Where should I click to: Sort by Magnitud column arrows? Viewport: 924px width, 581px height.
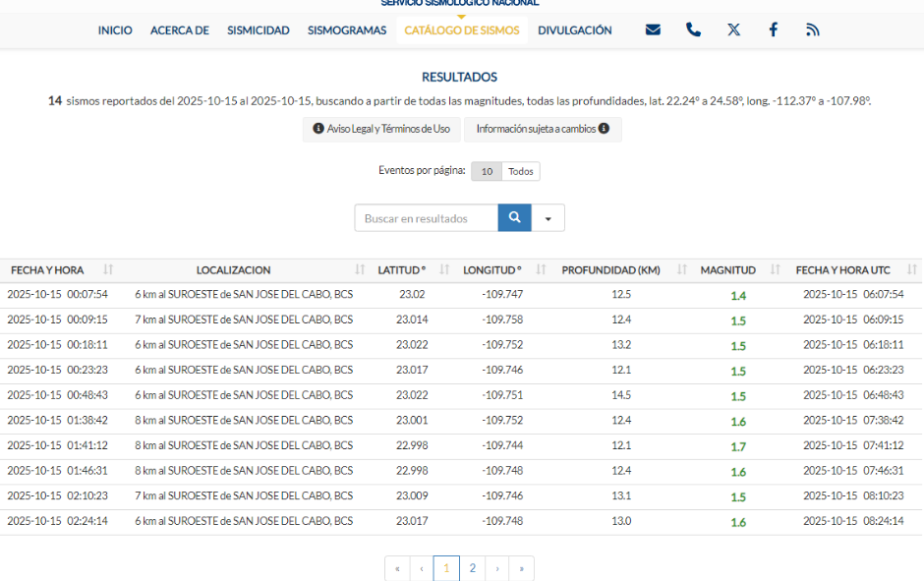click(776, 270)
